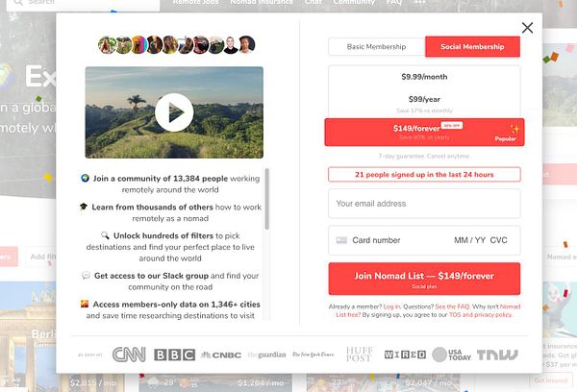Click the Join Nomad List $149/forever button
This screenshot has width=577, height=392.
424,279
